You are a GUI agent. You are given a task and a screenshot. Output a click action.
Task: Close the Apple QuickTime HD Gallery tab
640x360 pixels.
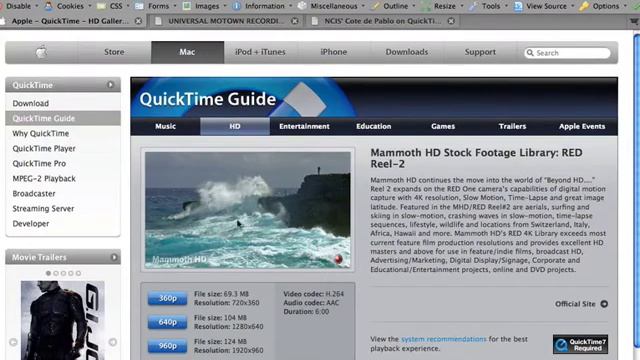(138, 21)
